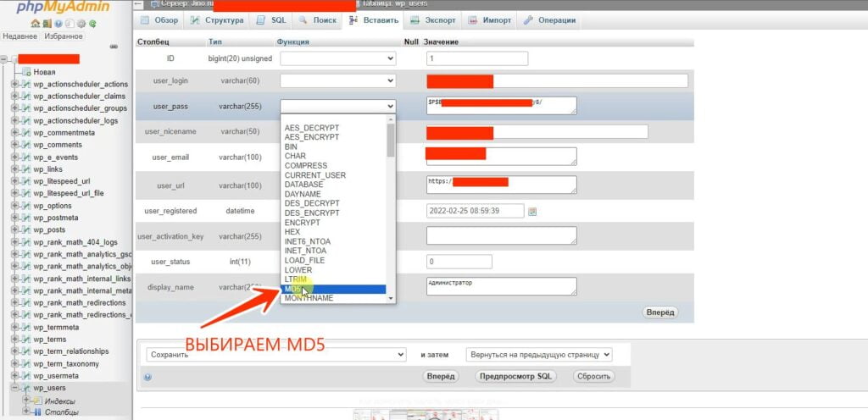Open the wp_terms table

50,340
